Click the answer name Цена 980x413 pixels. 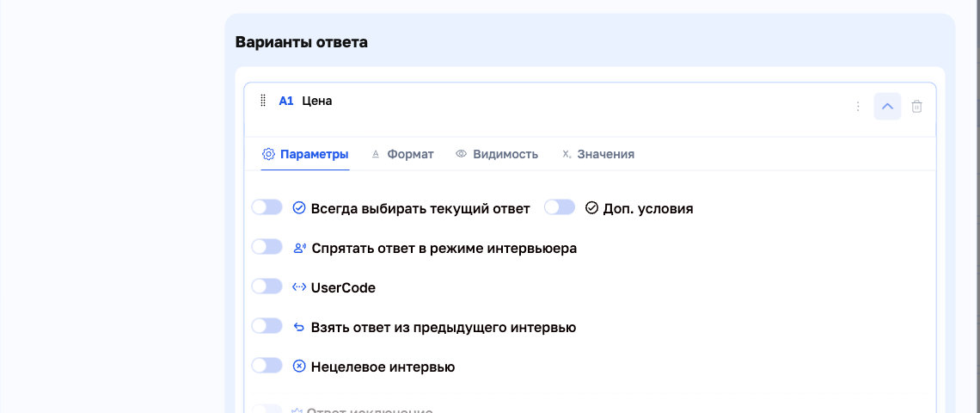317,101
